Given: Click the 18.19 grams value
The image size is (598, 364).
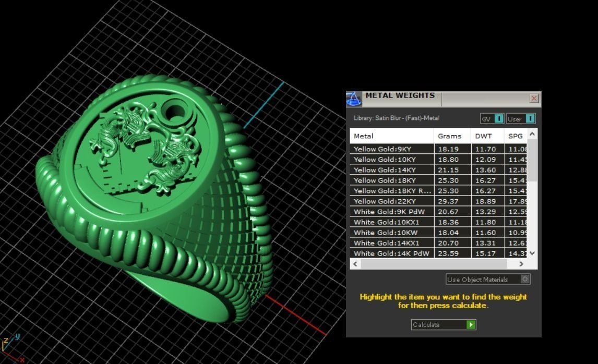Looking at the screenshot, I should click(449, 149).
